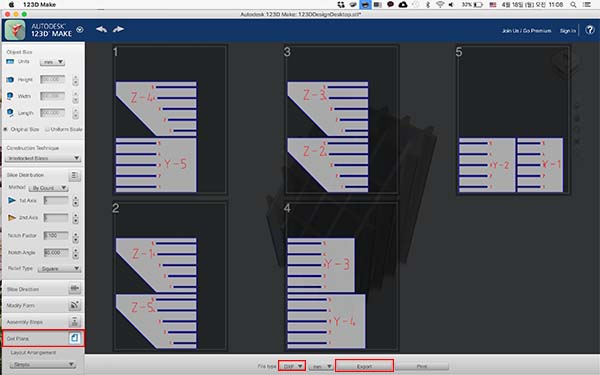Click the Bluetooth icon in the menu bar

pos(428,5)
